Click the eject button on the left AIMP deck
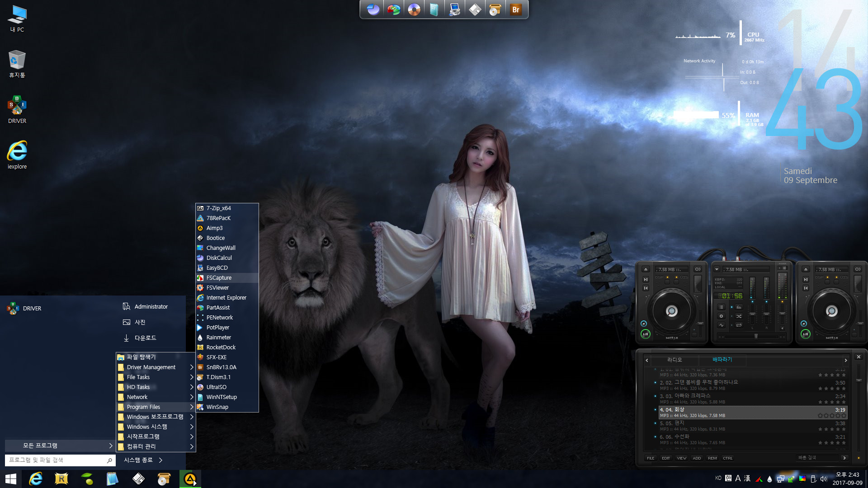The image size is (868, 488). 646,270
